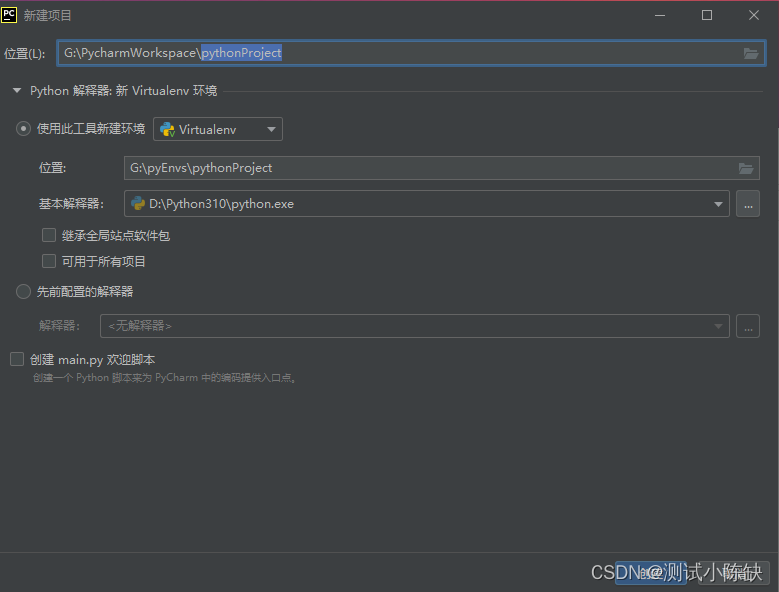
Task: Select previously configured interpreter radio option
Action: pyautogui.click(x=23, y=292)
